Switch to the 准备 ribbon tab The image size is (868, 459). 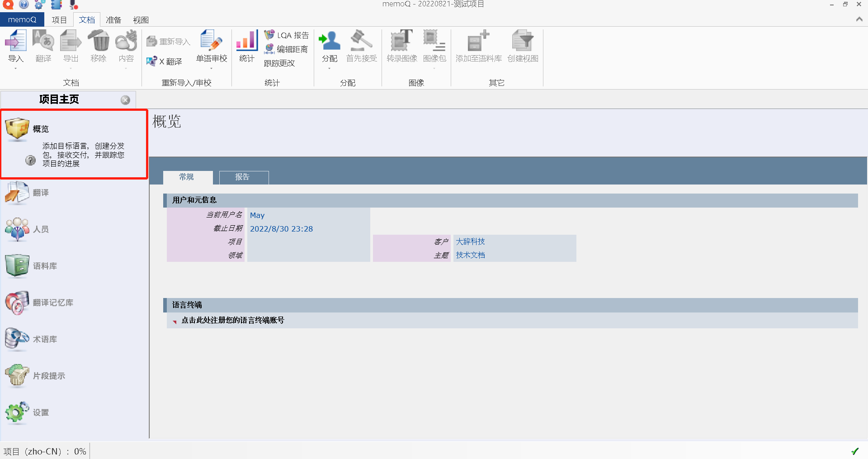tap(113, 20)
